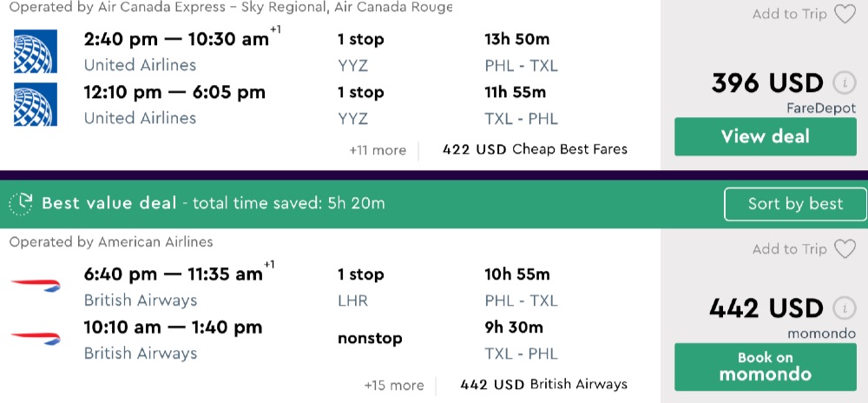The height and width of the screenshot is (403, 868).
Task: Click the United Airlines logo on the 12:10 pm flight
Action: (36, 104)
